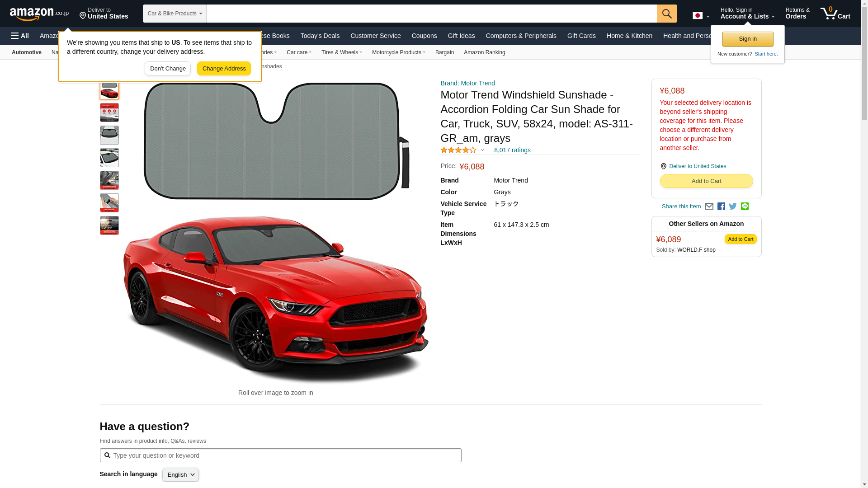The image size is (868, 488).
Task: Go to Amazon.co.jp home logo
Action: [39, 14]
